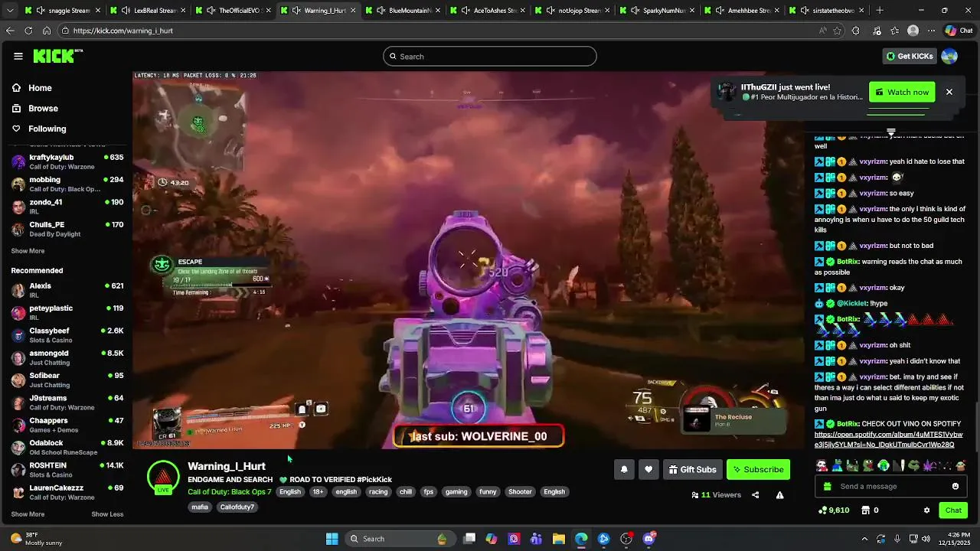Click the notification bell button
The width and height of the screenshot is (980, 551).
624,469
